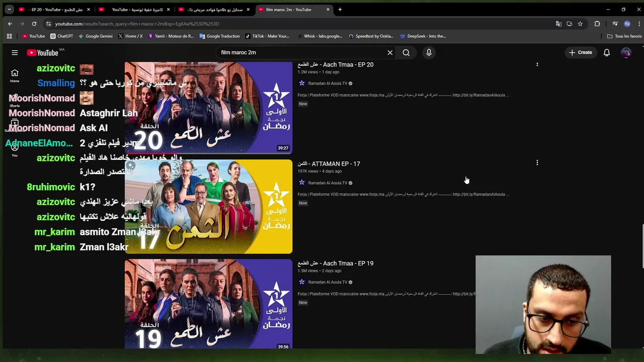Open Ramadan Al Aoula TV channel under ATTAMAN

click(x=328, y=183)
